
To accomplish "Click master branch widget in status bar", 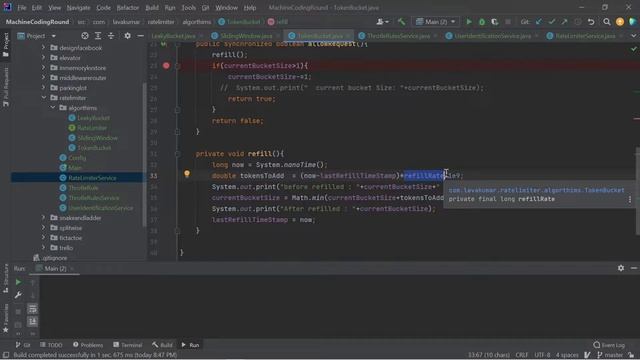I will click(x=611, y=355).
